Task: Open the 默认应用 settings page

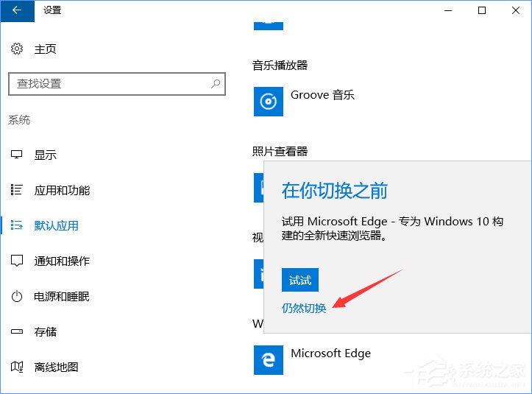Action: pos(57,225)
